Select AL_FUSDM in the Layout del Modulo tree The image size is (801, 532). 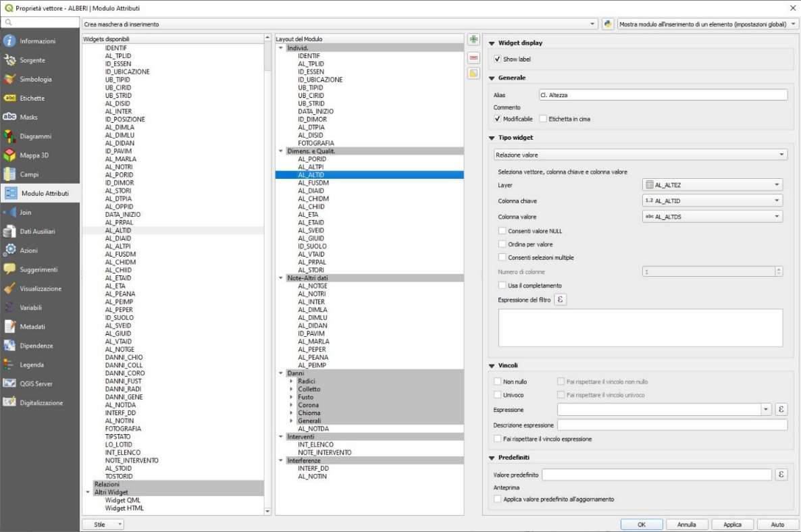click(313, 183)
